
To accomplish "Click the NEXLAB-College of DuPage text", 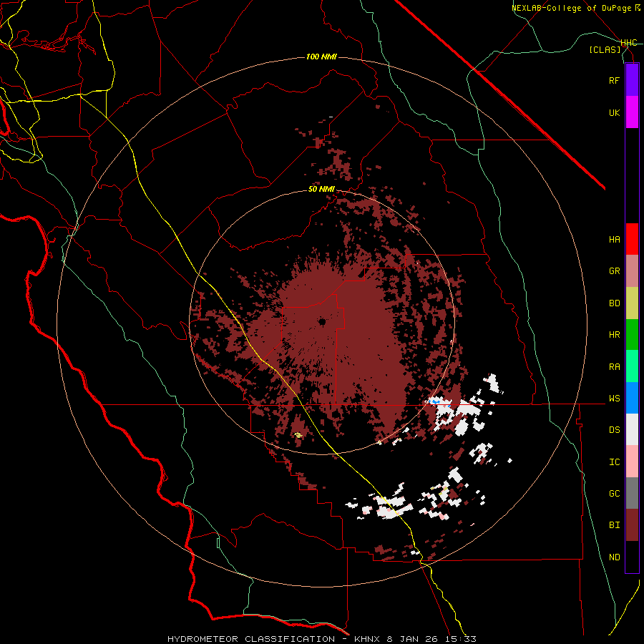I will (572, 8).
